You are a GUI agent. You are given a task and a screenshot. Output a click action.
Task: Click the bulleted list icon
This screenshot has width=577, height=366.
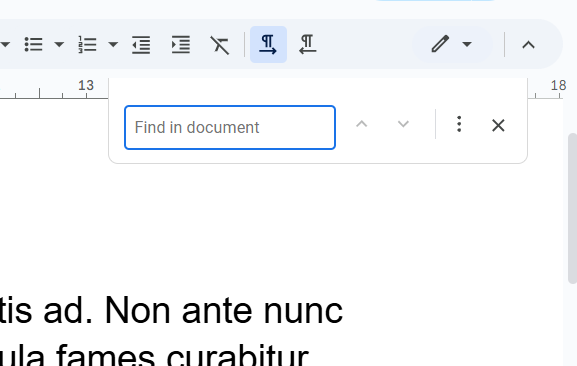click(x=33, y=45)
